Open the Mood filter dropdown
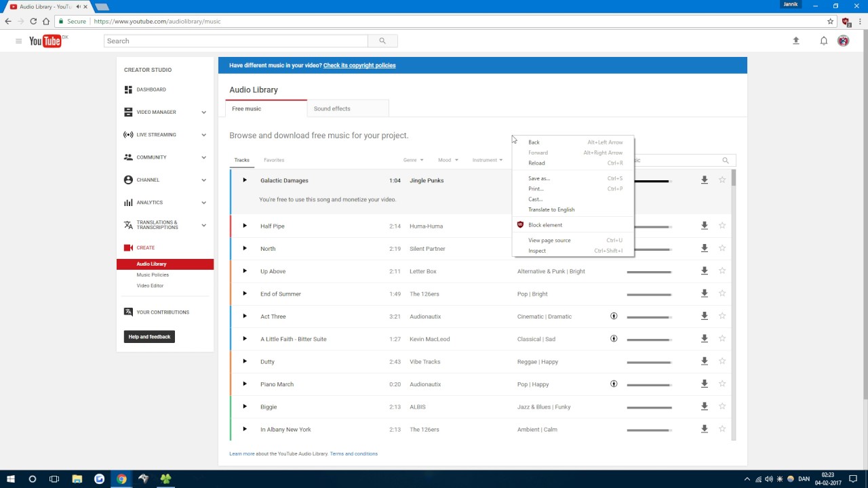868x488 pixels. pos(448,160)
